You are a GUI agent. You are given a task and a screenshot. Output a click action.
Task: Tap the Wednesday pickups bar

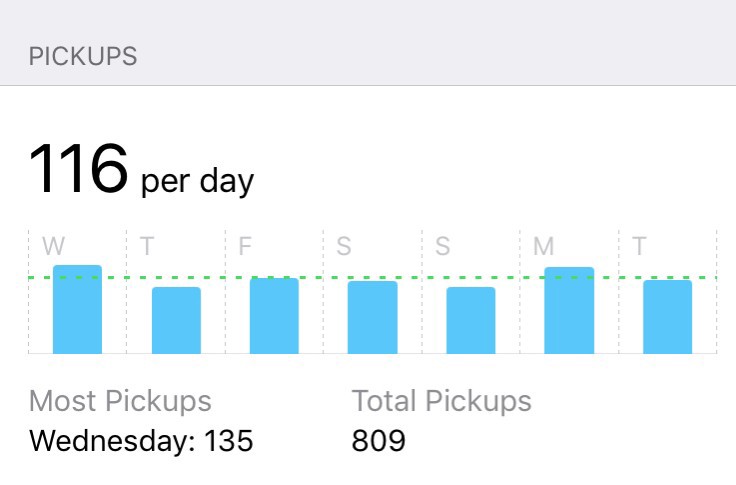click(x=77, y=310)
